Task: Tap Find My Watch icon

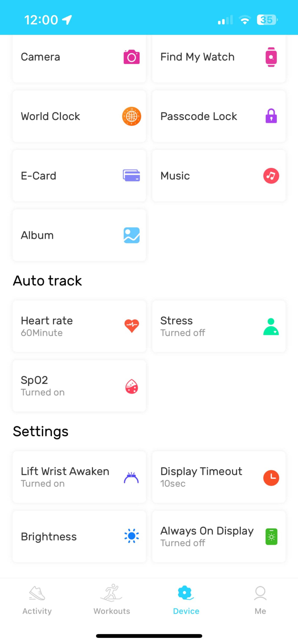Action: pos(271,57)
